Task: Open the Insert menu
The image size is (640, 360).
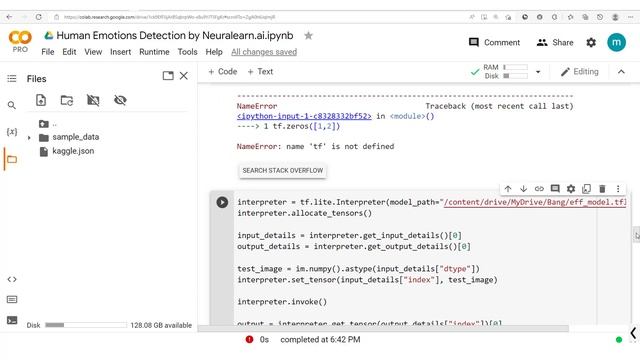Action: coord(120,52)
